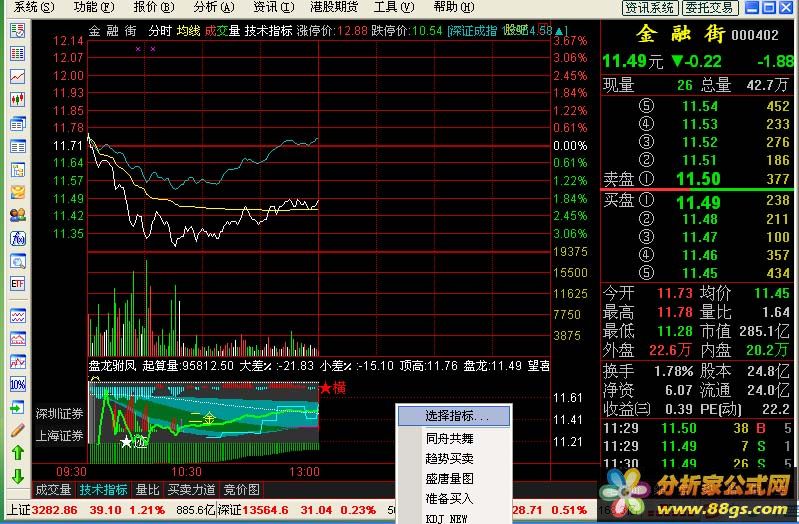Open the tree structure panel icon
The height and width of the screenshot is (524, 799).
point(17,170)
